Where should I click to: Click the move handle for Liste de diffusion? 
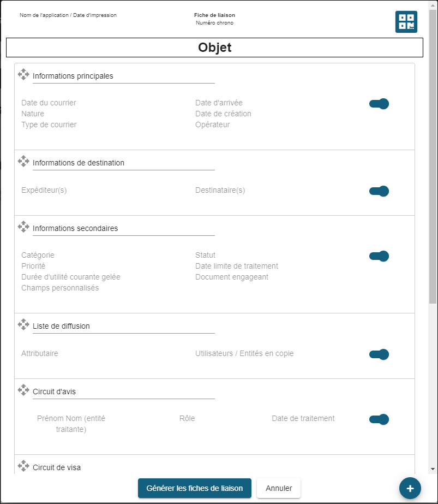[x=23, y=324]
